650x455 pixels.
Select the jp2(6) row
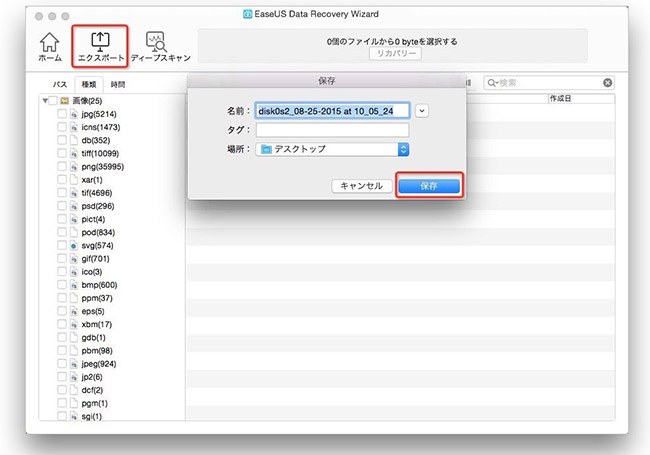pos(92,377)
